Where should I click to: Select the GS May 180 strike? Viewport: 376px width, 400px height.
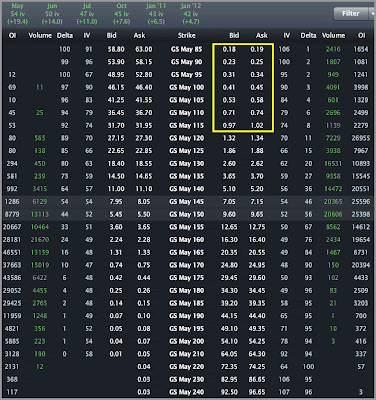(x=187, y=291)
